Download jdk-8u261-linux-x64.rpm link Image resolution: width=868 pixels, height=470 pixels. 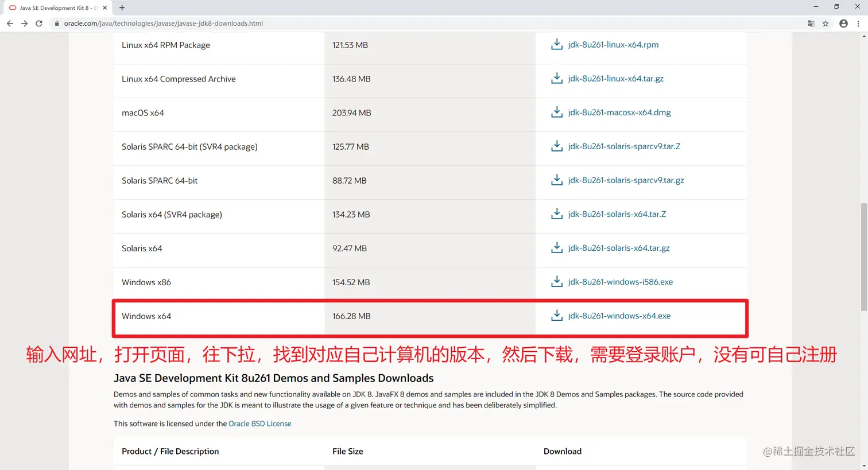613,45
